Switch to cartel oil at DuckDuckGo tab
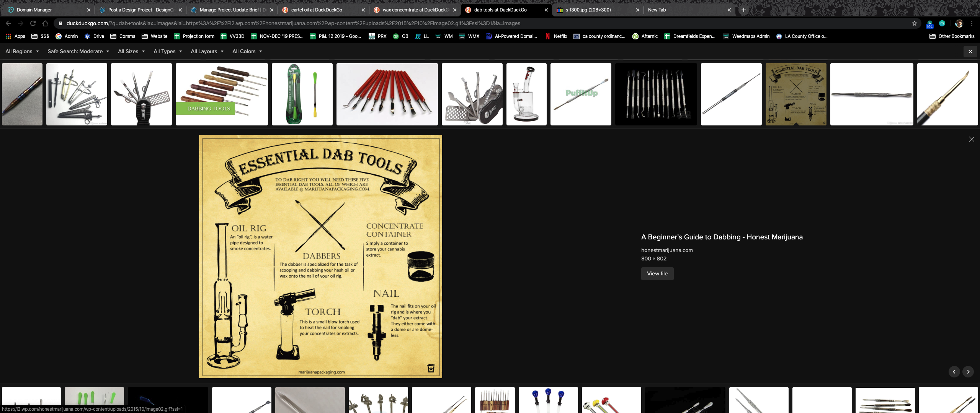 tap(317, 10)
